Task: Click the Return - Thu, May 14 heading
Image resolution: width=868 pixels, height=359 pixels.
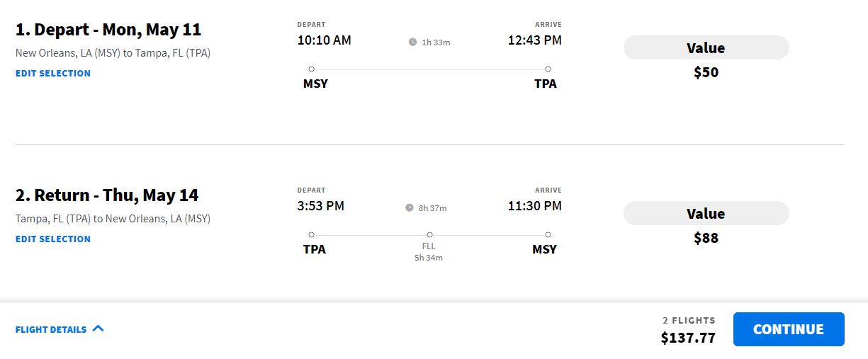Action: point(107,195)
